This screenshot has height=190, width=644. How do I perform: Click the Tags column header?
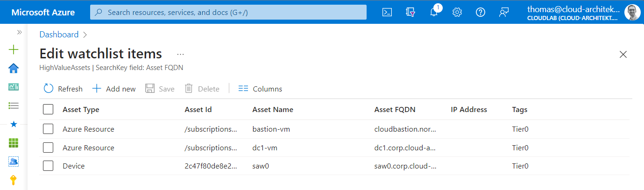(x=520, y=110)
